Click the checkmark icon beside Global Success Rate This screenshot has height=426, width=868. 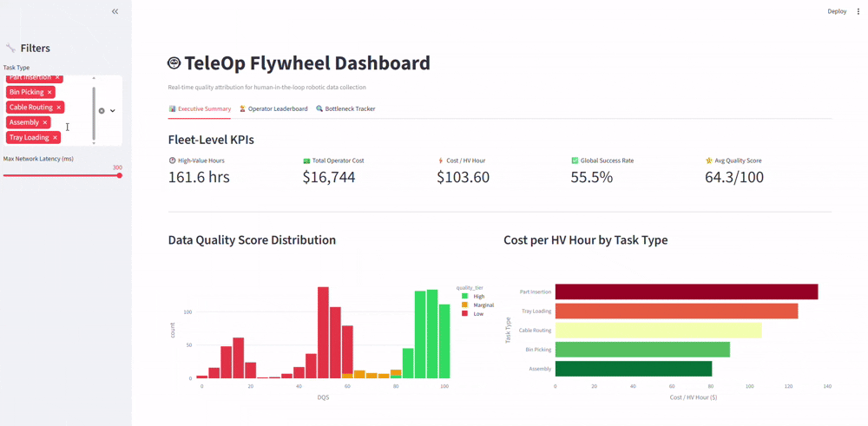click(575, 161)
